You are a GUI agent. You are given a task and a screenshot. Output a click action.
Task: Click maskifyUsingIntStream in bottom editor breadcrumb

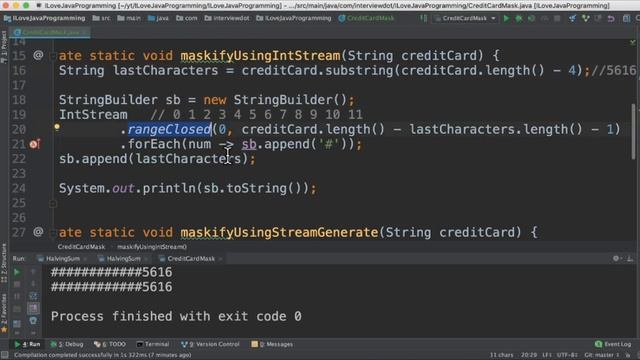(152, 247)
